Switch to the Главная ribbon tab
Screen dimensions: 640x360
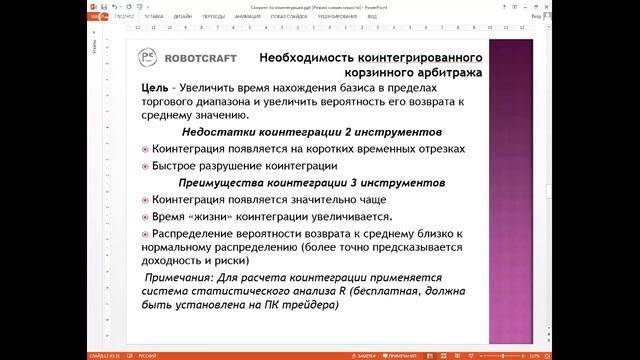point(124,16)
